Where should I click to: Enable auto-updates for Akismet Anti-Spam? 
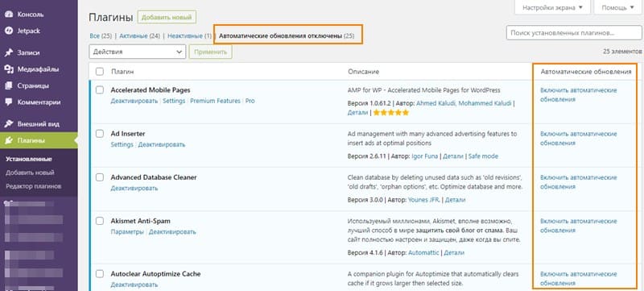coord(579,226)
